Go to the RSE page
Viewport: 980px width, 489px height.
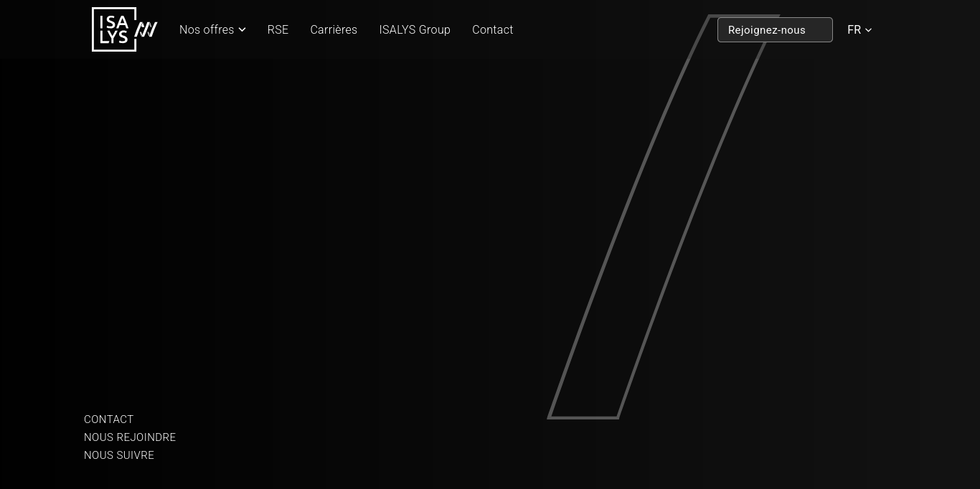coord(278,30)
